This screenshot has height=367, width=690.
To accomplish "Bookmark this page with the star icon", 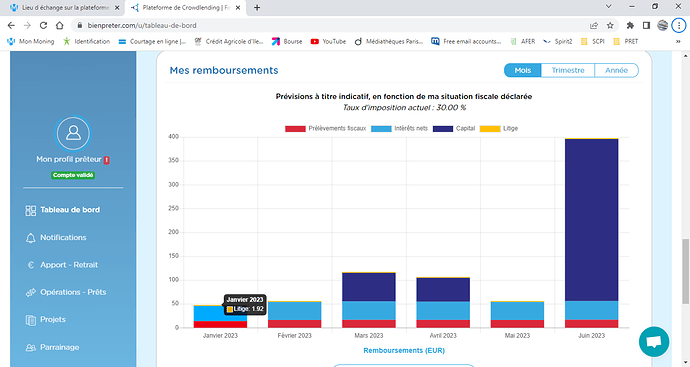I will pyautogui.click(x=610, y=26).
